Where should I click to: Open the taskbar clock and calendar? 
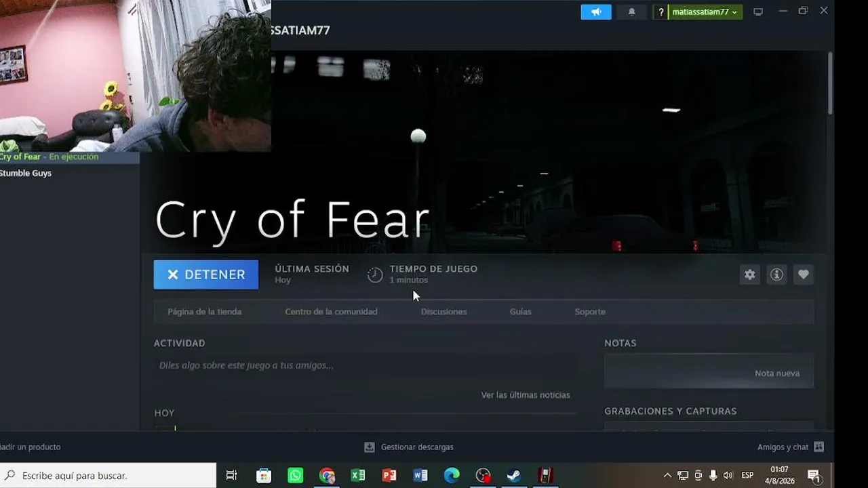click(x=779, y=475)
